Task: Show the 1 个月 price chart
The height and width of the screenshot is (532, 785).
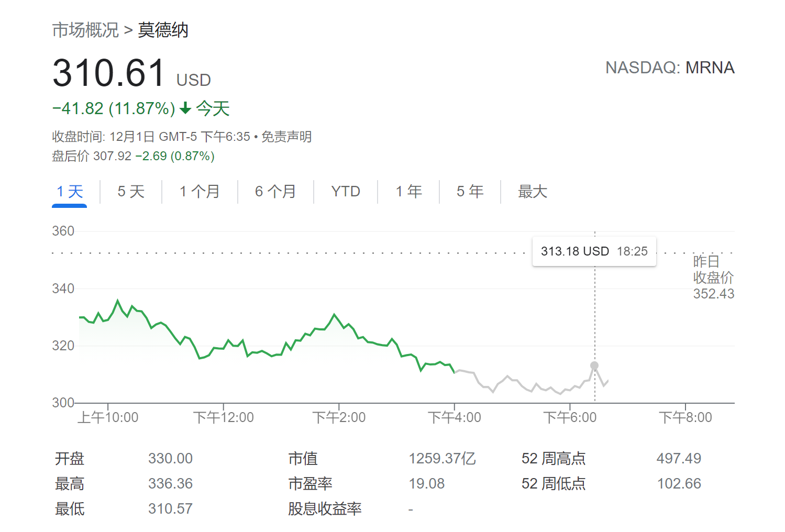Action: click(200, 192)
